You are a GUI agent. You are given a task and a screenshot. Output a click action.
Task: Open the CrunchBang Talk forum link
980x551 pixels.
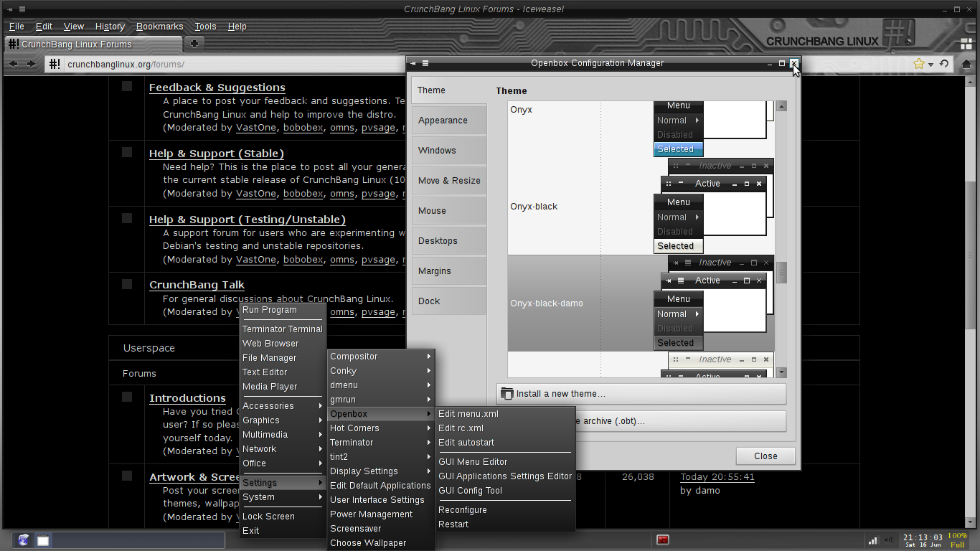(x=197, y=285)
